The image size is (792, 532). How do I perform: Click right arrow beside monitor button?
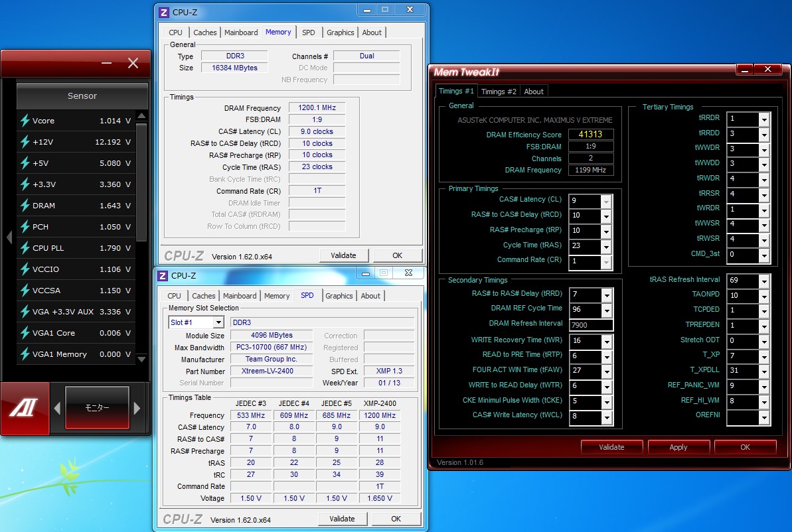coord(137,408)
